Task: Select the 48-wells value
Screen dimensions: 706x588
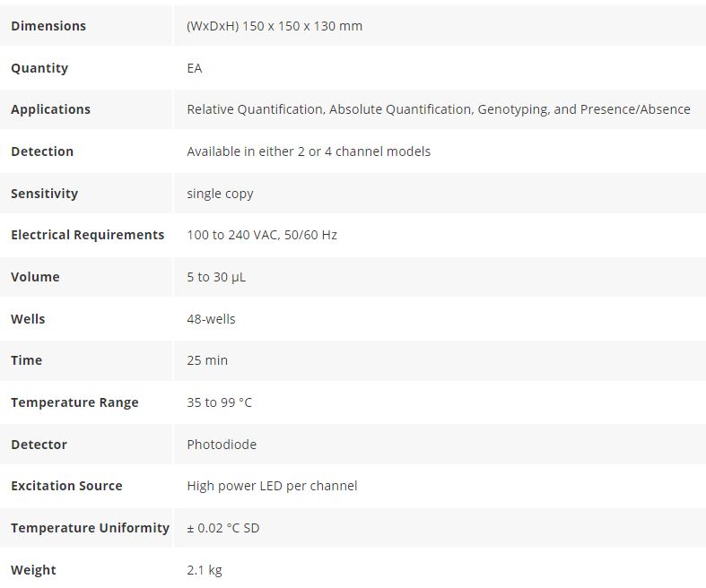Action: [211, 319]
